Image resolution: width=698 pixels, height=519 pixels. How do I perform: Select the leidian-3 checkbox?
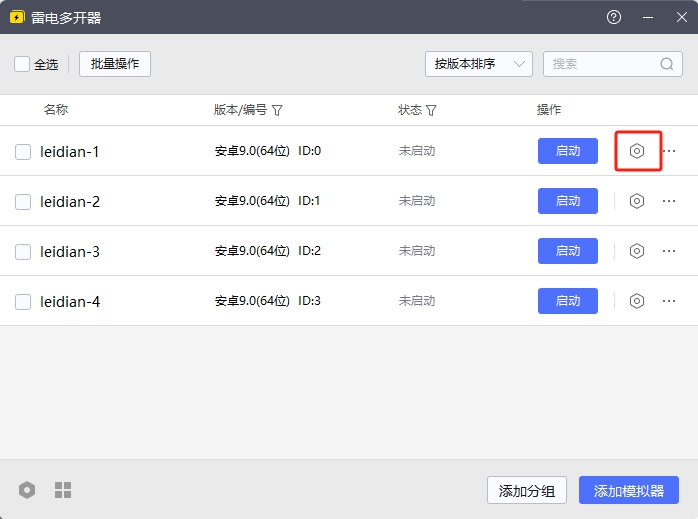click(23, 252)
